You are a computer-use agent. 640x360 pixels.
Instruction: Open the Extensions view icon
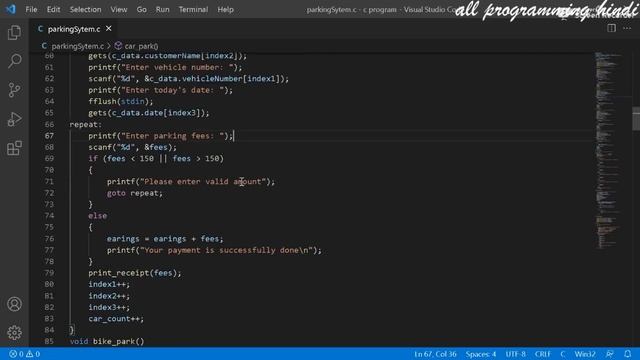point(14,148)
